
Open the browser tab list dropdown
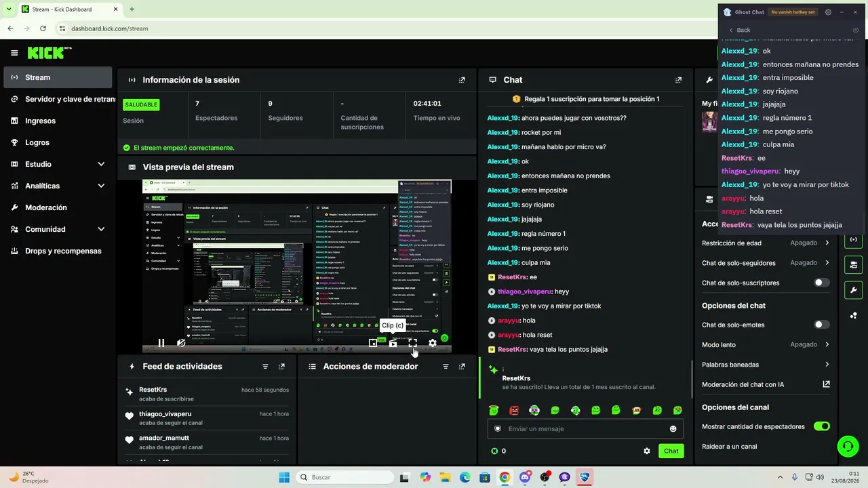(x=9, y=9)
